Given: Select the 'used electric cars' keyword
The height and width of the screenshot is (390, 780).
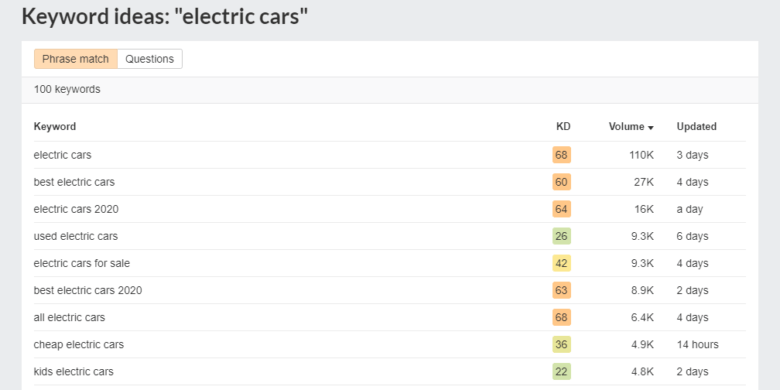Looking at the screenshot, I should coord(76,236).
